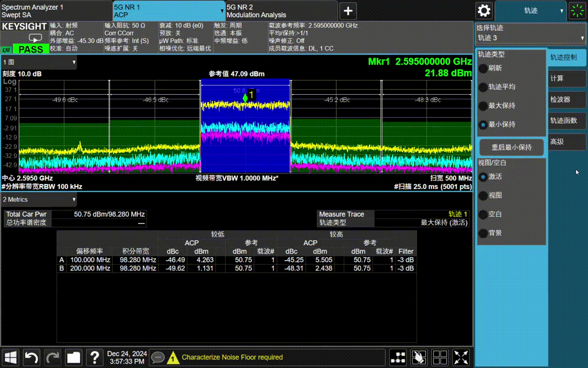
Task: Open the file folder icon
Action: 73,357
